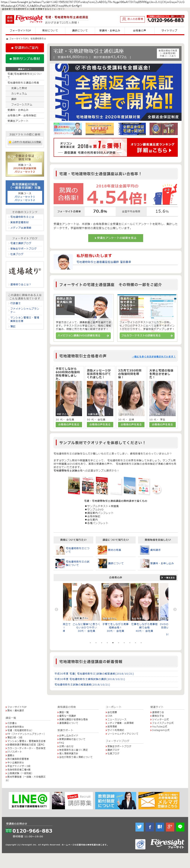Show next testimonial with right carousel arrow

(175, 609)
